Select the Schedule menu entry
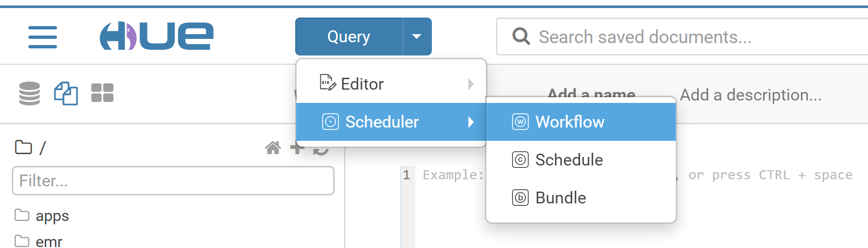This screenshot has width=868, height=248. click(x=569, y=160)
